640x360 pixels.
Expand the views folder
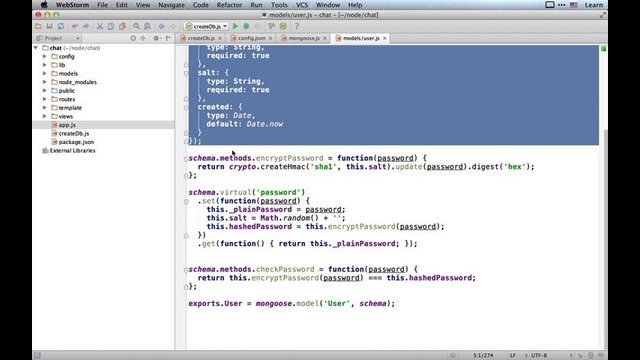pyautogui.click(x=44, y=117)
